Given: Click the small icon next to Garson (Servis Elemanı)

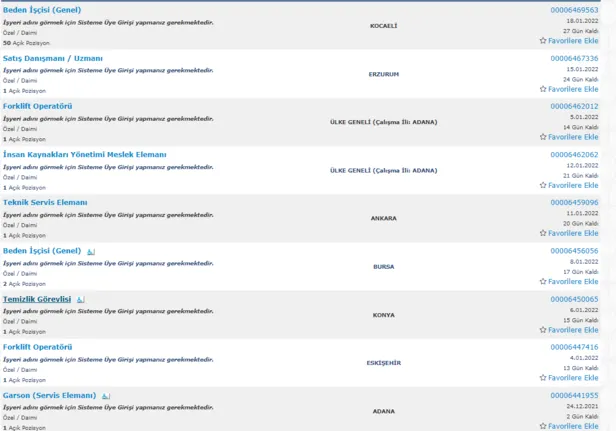Looking at the screenshot, I should pyautogui.click(x=105, y=396).
